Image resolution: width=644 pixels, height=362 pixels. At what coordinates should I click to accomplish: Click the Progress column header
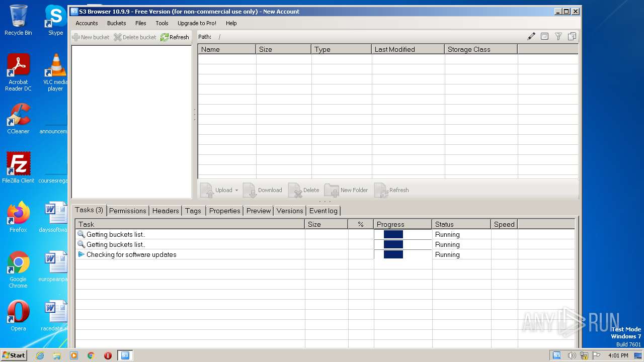point(403,224)
